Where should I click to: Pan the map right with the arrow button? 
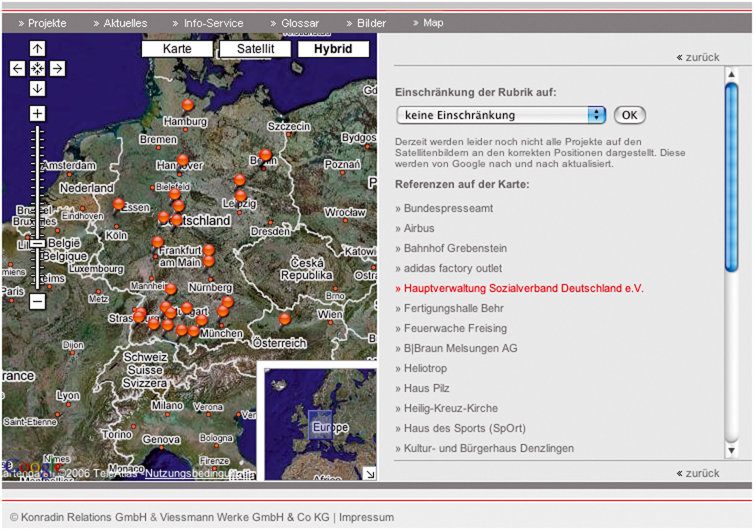(57, 69)
